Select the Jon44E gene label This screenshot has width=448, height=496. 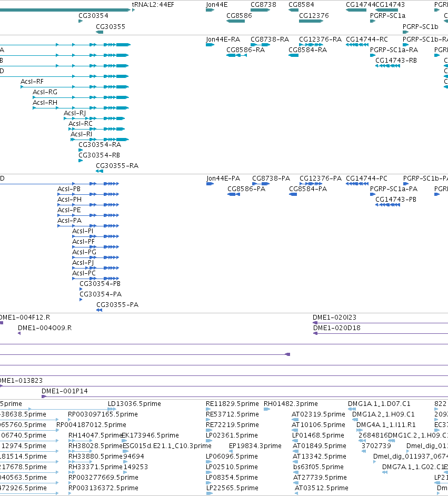click(216, 5)
